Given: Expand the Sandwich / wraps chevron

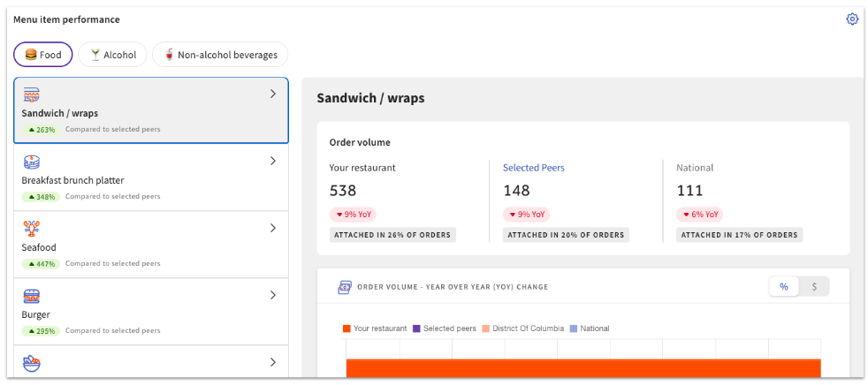Looking at the screenshot, I should (272, 94).
